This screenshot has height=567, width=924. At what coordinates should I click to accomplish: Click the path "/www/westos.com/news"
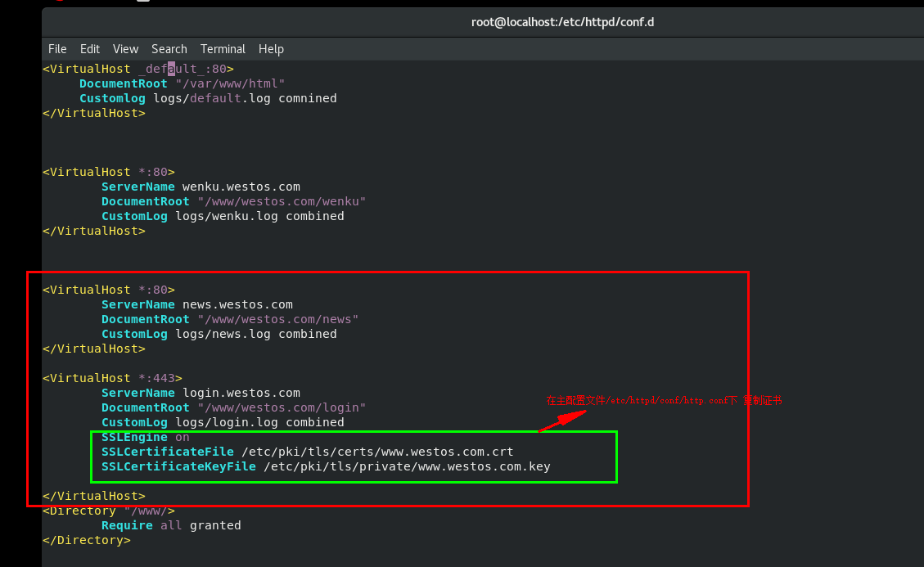click(278, 319)
